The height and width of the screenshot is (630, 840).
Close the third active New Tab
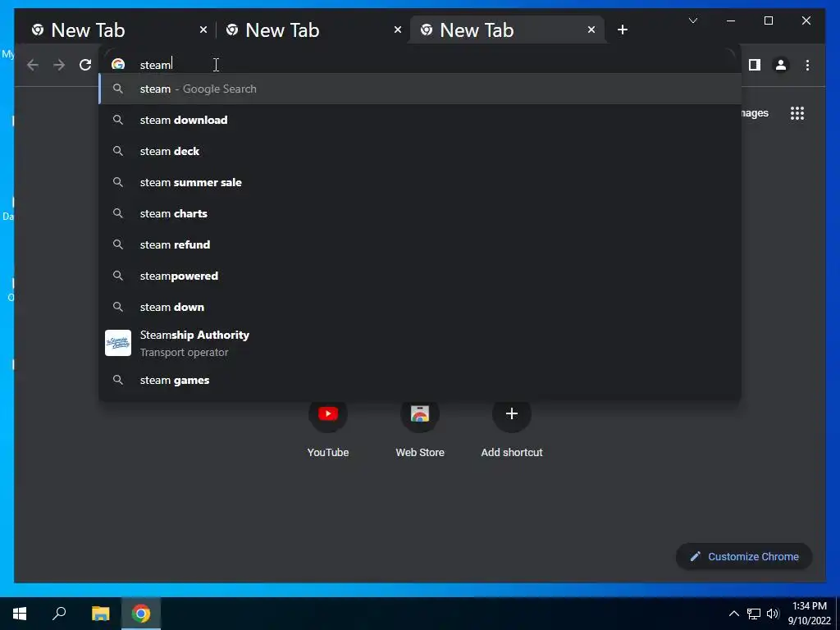coord(591,30)
